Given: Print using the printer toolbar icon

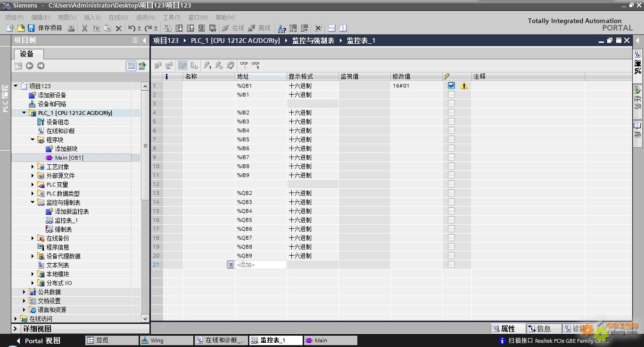Looking at the screenshot, I should (x=71, y=28).
